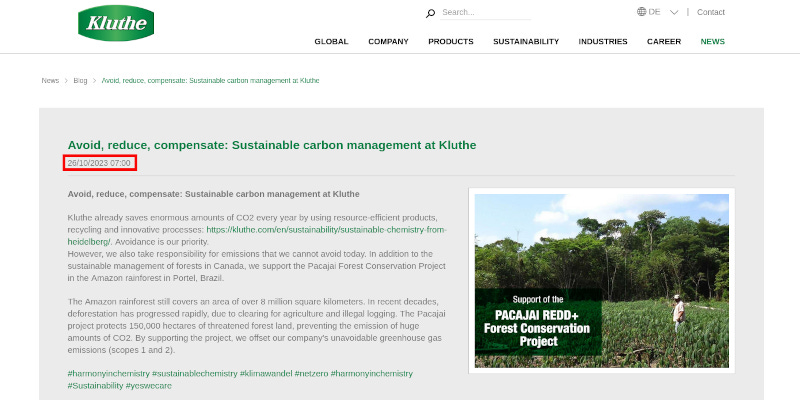
Task: Click the Kluthe logo
Action: [x=116, y=23]
